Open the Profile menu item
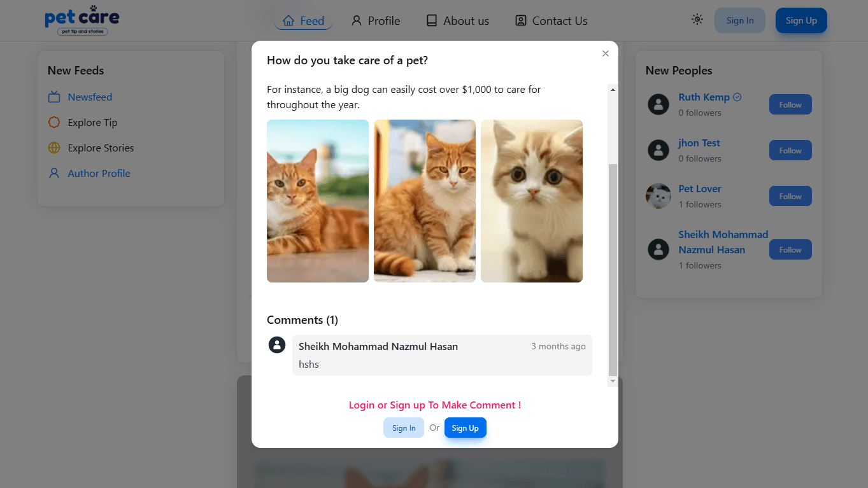The width and height of the screenshot is (868, 488). pyautogui.click(x=376, y=20)
